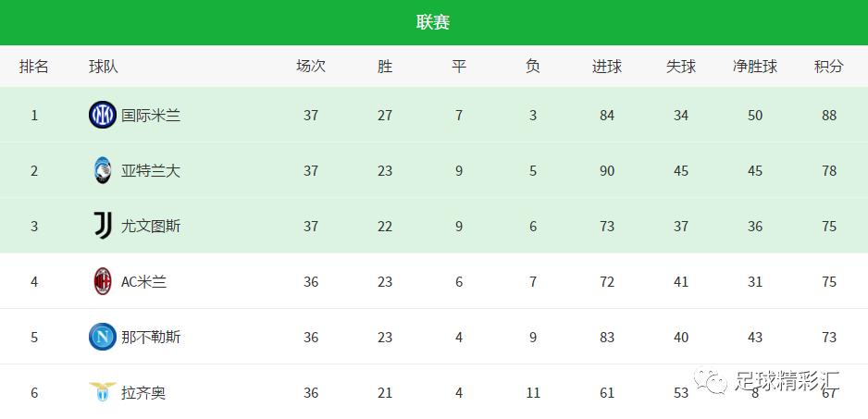Screen dimensions: 868x419
Task: Click the Lazio club logo
Action: pos(102,391)
